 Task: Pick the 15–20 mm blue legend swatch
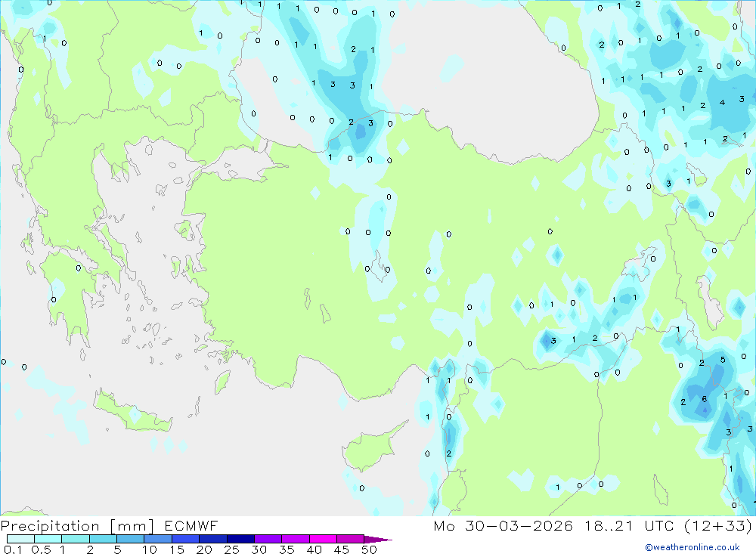(185, 539)
